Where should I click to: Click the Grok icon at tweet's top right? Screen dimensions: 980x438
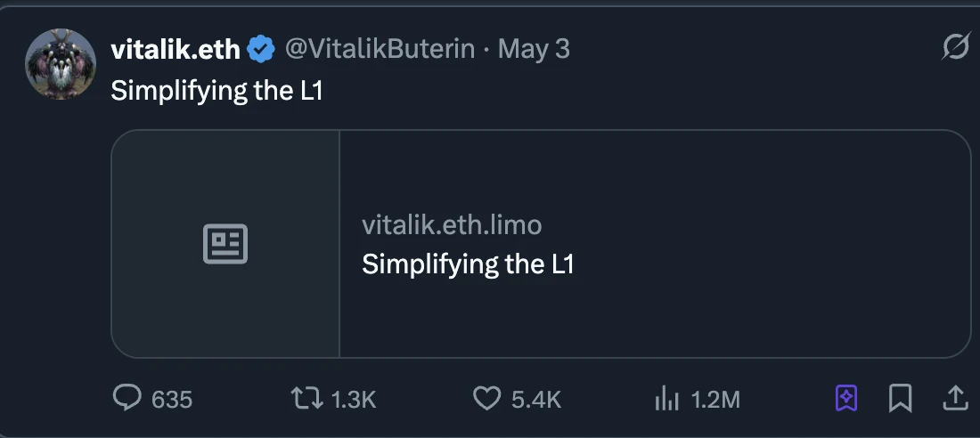click(x=955, y=48)
